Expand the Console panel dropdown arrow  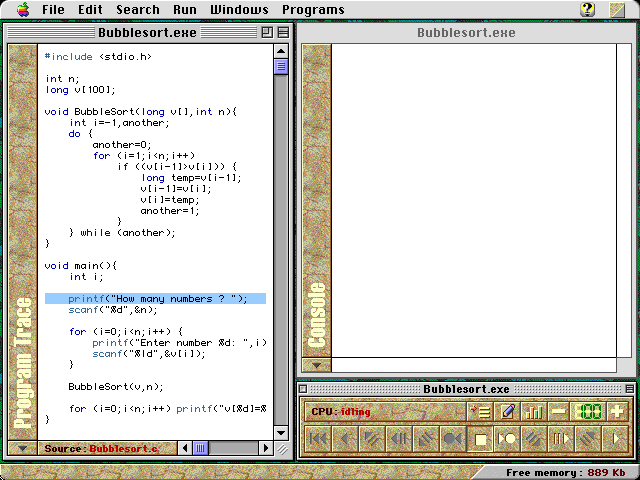[x=316, y=365]
